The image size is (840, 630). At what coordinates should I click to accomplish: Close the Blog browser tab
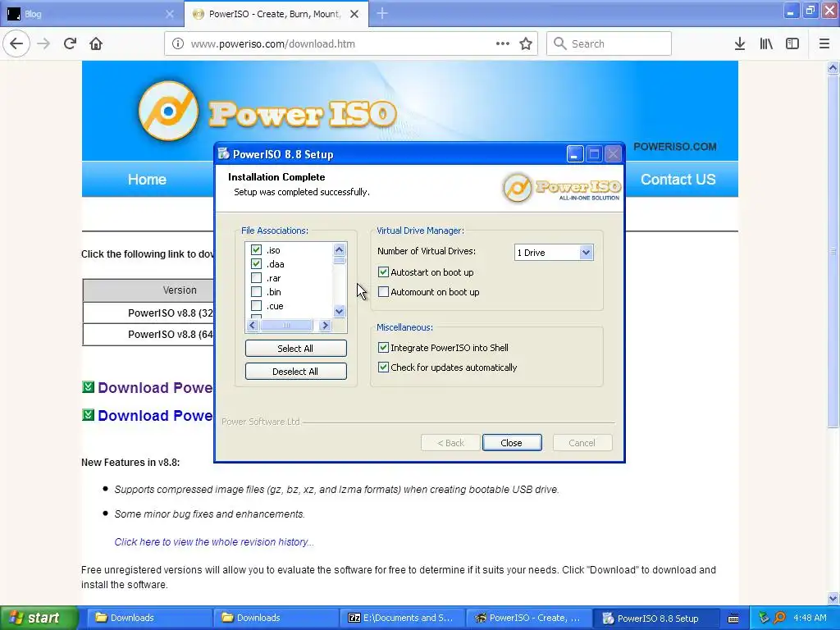click(170, 14)
